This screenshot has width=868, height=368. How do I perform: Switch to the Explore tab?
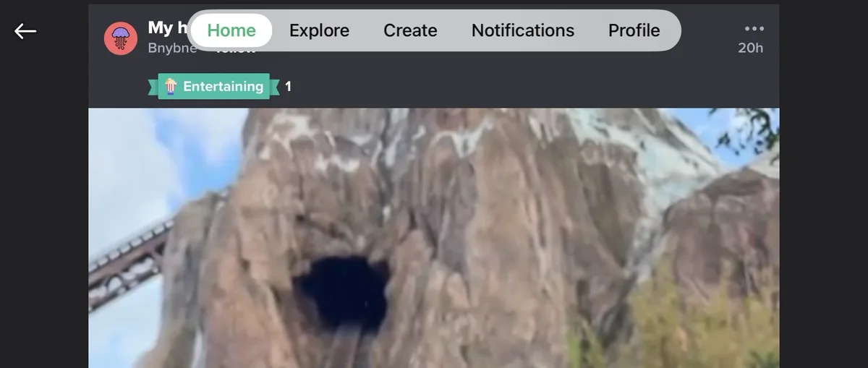[x=319, y=30]
